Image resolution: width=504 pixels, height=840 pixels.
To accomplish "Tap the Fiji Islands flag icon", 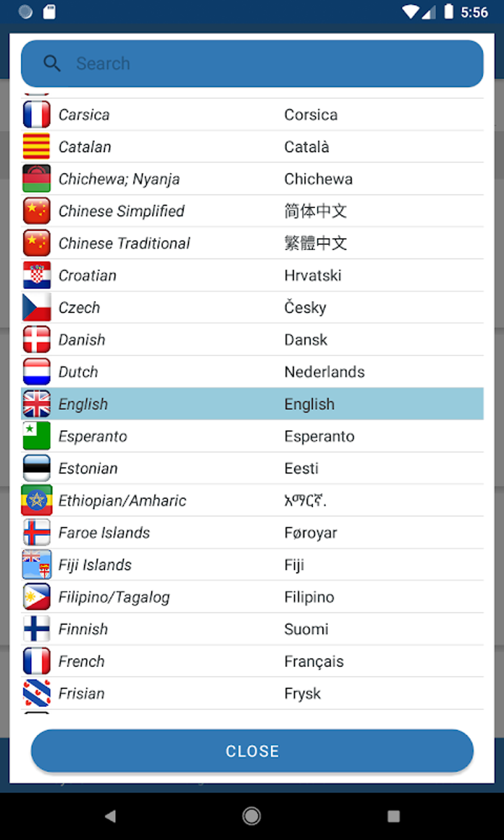I will click(x=37, y=564).
